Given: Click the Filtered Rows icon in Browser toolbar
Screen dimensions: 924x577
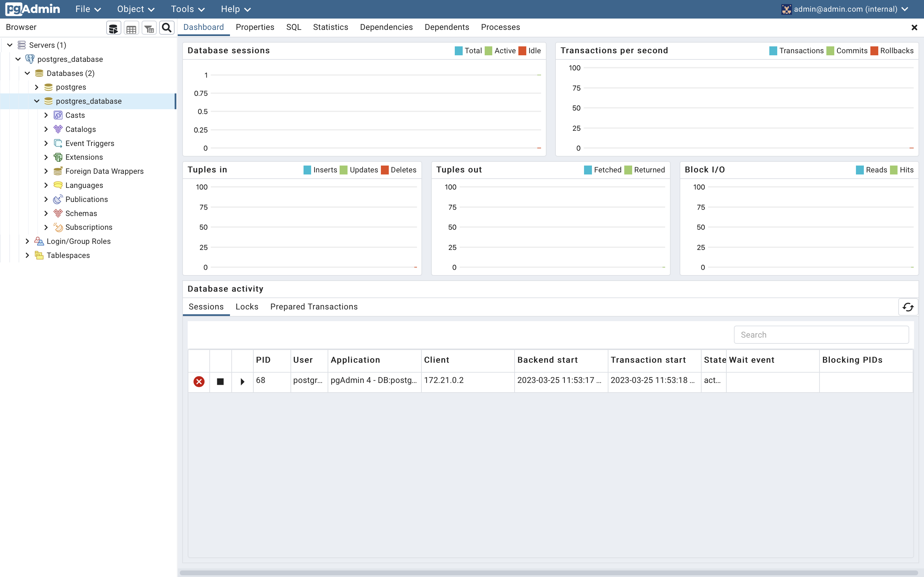Looking at the screenshot, I should (x=149, y=28).
